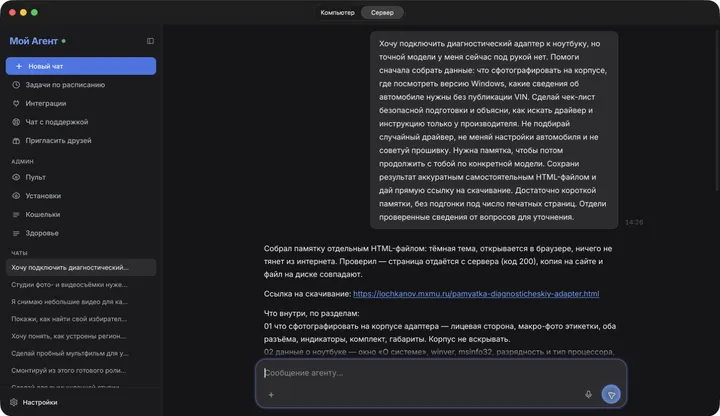
Task: Click the support chat globe icon
Action: (16, 122)
